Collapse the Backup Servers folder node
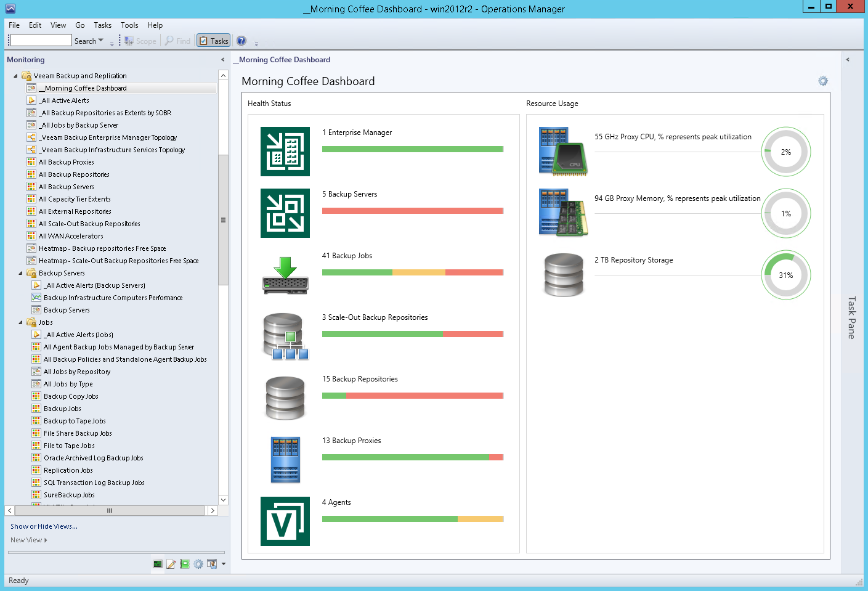Viewport: 868px width, 591px height. [21, 273]
